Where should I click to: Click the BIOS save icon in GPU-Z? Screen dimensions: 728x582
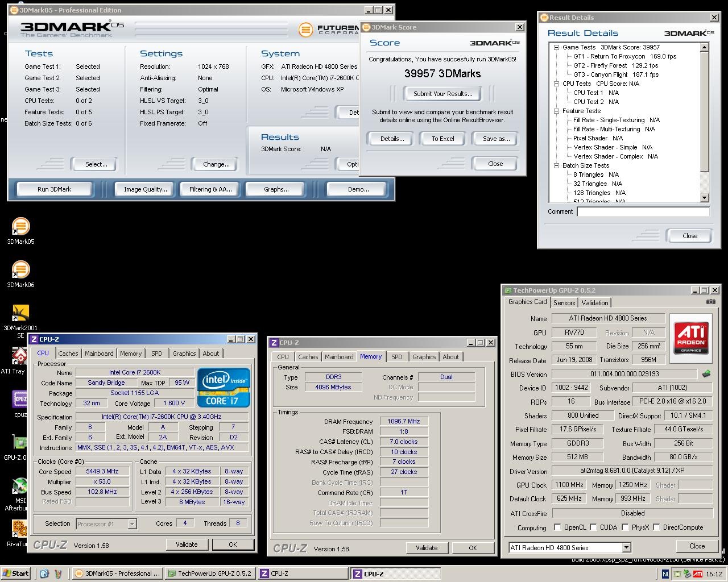tap(706, 374)
